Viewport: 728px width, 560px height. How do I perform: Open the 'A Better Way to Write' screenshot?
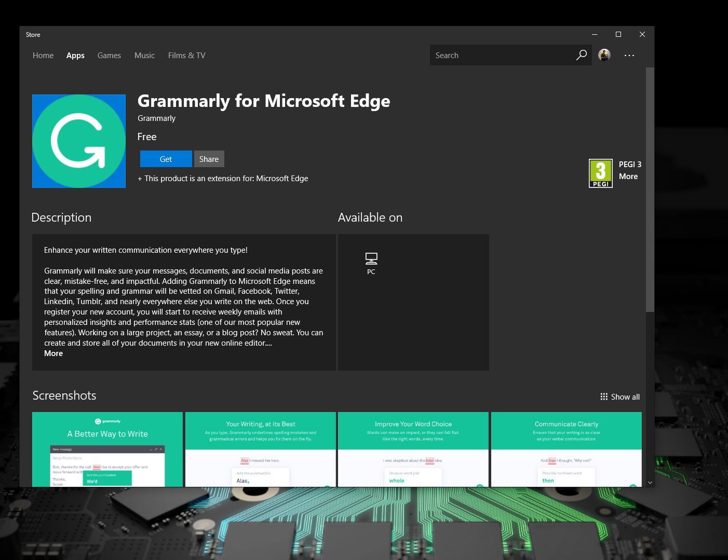[x=107, y=449]
